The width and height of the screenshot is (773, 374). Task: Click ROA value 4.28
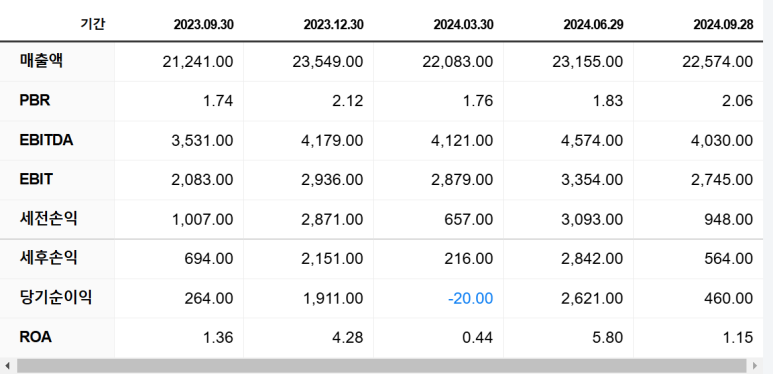coord(348,338)
